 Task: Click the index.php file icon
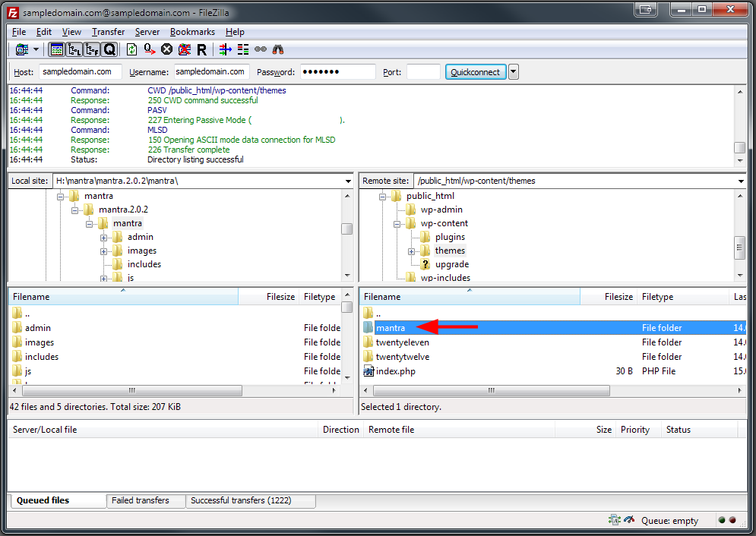click(x=369, y=370)
